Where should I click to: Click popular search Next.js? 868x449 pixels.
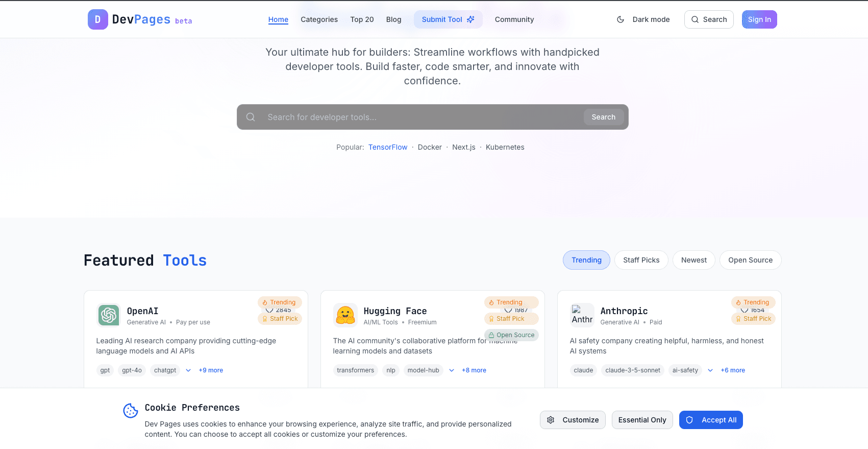pos(464,147)
